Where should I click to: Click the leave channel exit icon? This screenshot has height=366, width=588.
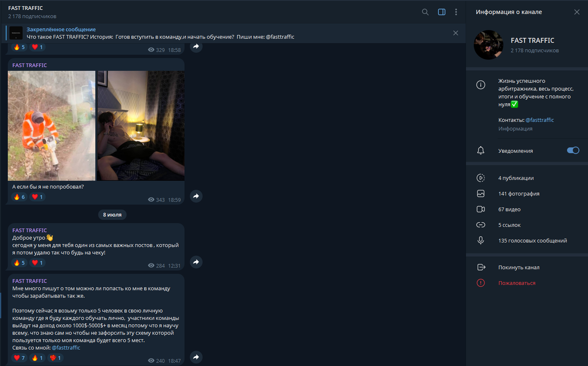pos(481,267)
